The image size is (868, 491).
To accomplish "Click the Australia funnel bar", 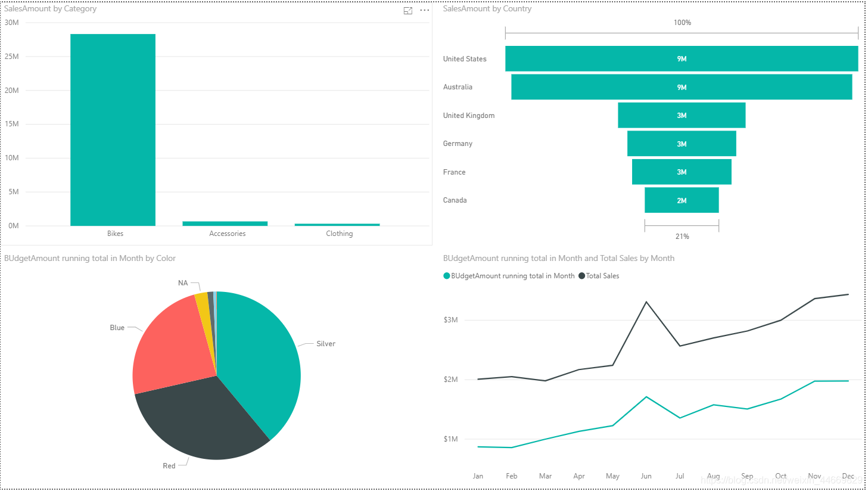I will pos(682,87).
